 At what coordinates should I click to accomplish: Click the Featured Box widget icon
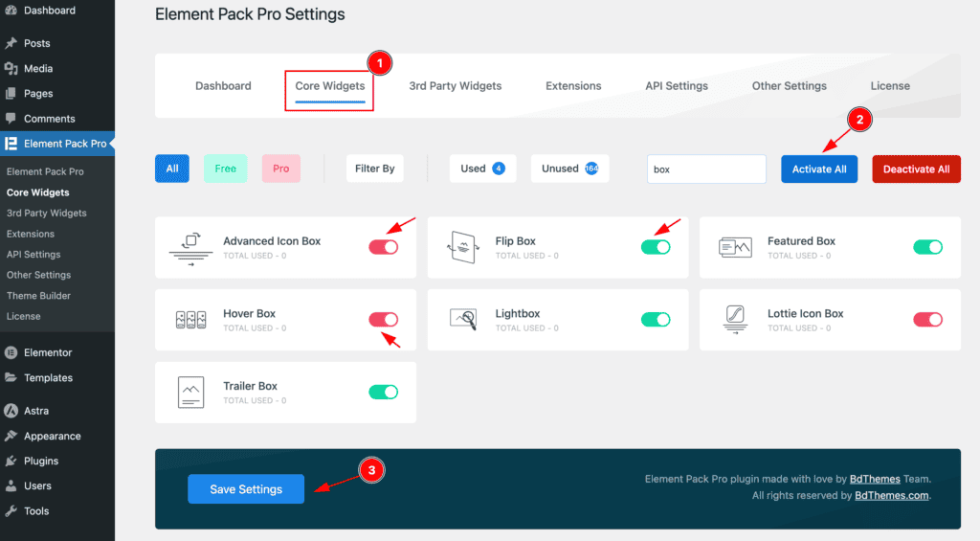[735, 248]
